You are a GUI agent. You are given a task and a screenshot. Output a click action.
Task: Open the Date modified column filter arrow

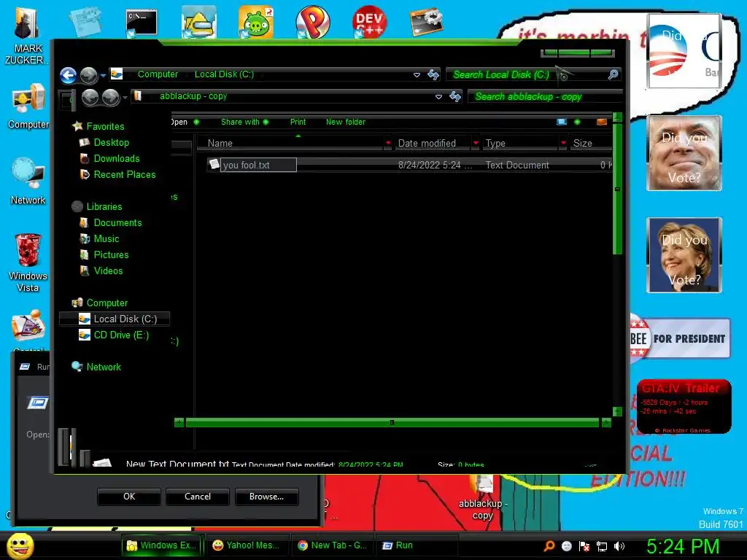click(x=476, y=143)
